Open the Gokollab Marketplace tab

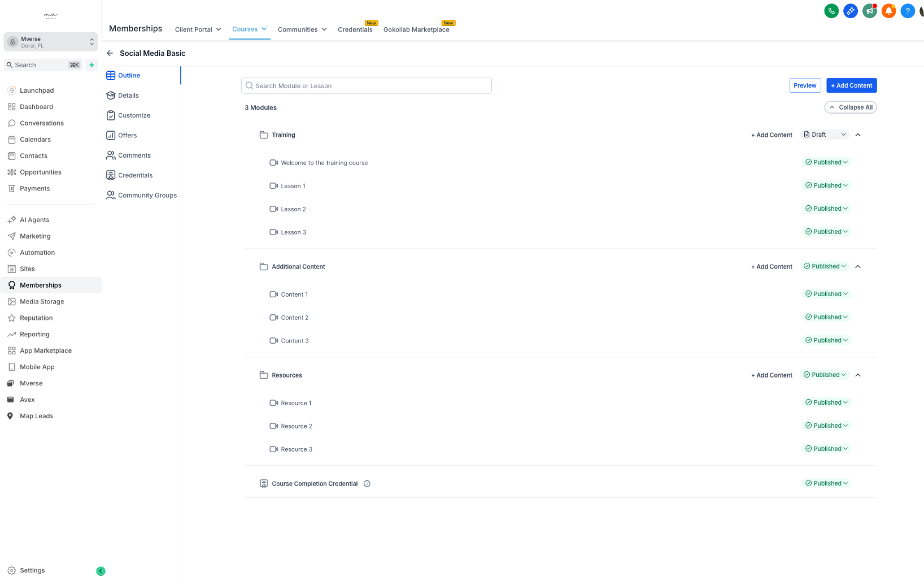point(416,29)
